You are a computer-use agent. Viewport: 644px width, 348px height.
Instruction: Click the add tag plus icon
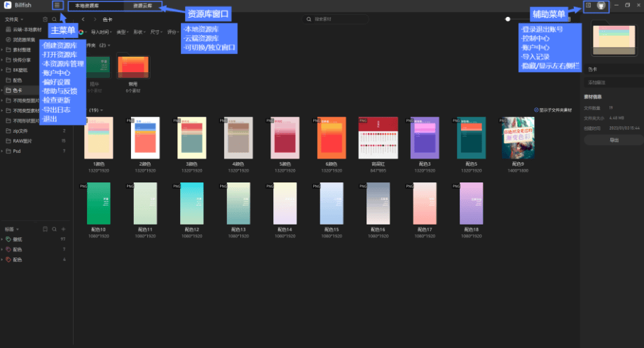click(64, 229)
